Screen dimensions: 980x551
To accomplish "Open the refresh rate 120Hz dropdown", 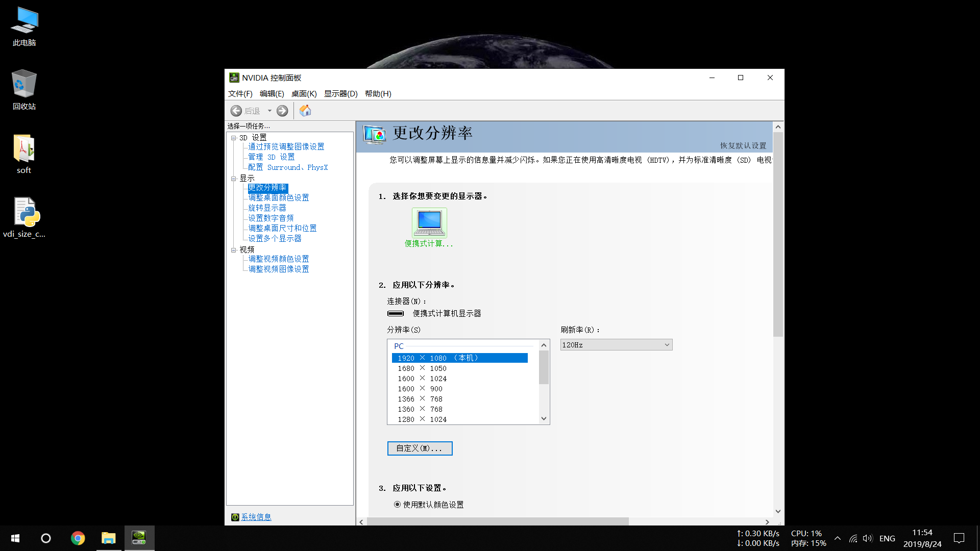I will pyautogui.click(x=616, y=345).
